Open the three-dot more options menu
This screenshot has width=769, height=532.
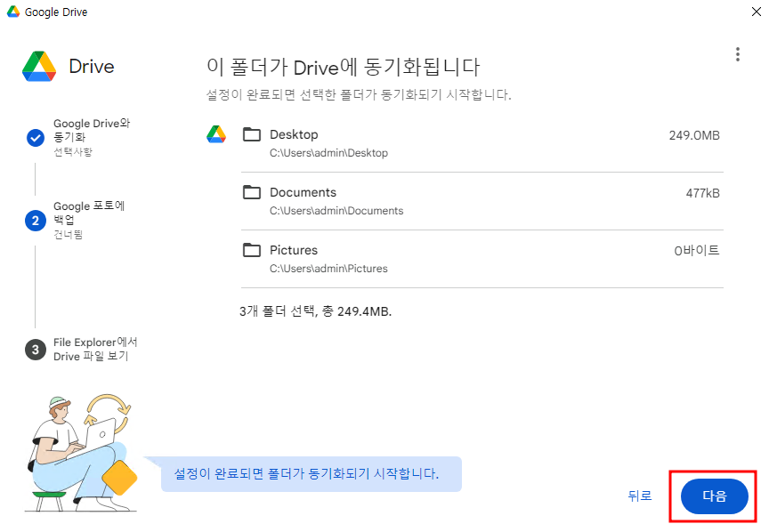coord(737,54)
